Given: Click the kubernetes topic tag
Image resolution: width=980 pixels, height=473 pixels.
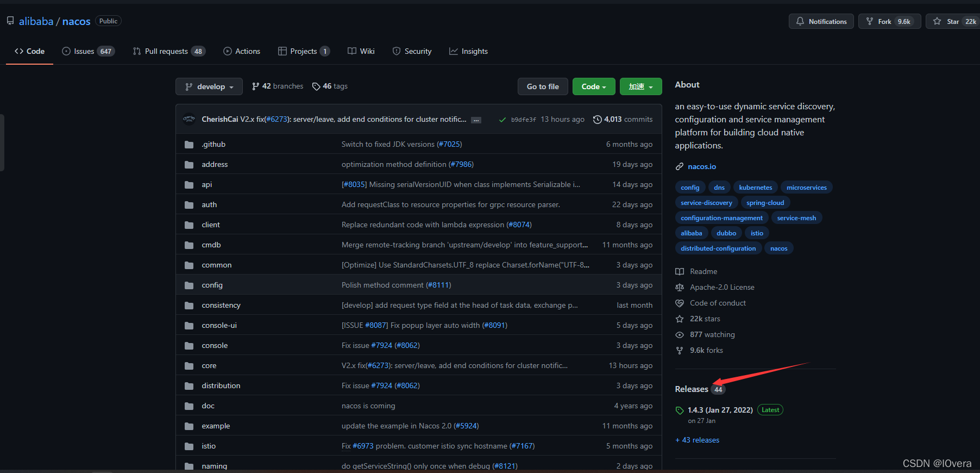Looking at the screenshot, I should [x=755, y=188].
